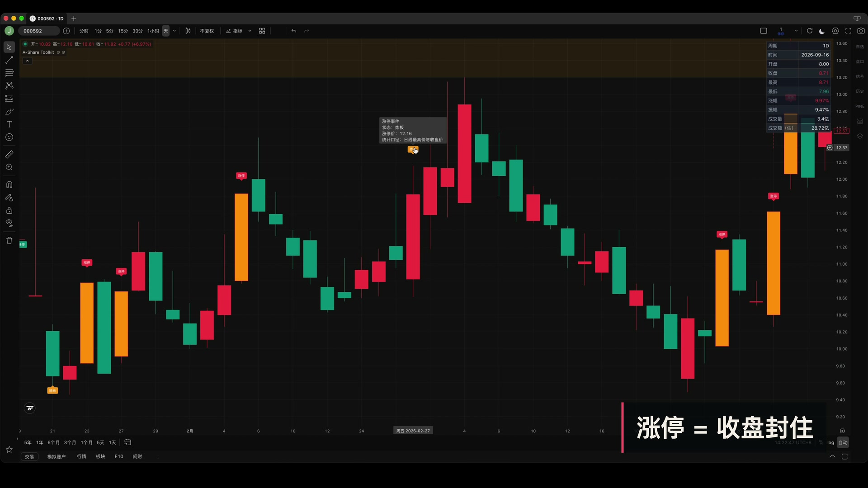868x488 pixels.
Task: Choose the pattern drawing tool
Action: point(9,85)
